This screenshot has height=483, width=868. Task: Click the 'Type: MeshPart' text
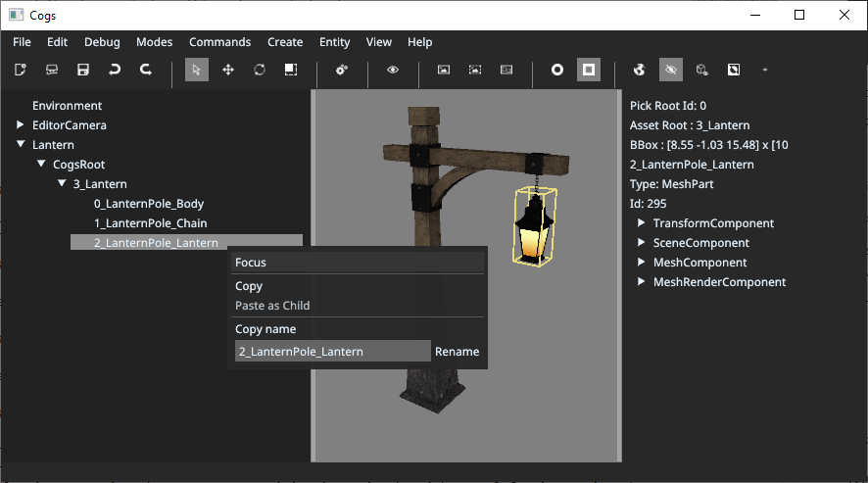click(x=671, y=184)
